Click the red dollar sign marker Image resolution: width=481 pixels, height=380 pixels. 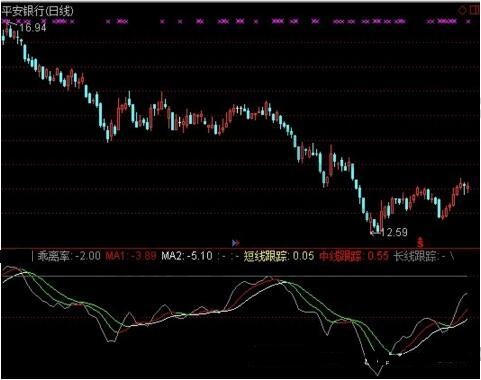[x=420, y=242]
